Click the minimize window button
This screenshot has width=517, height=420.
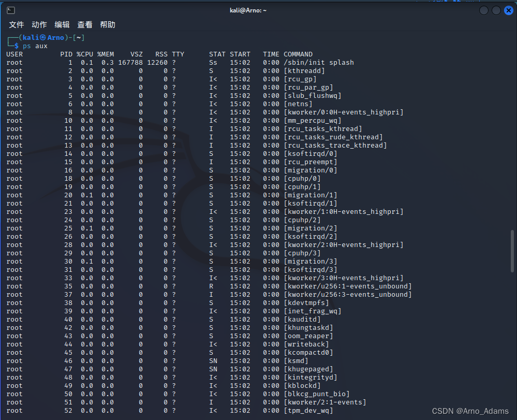tap(483, 10)
